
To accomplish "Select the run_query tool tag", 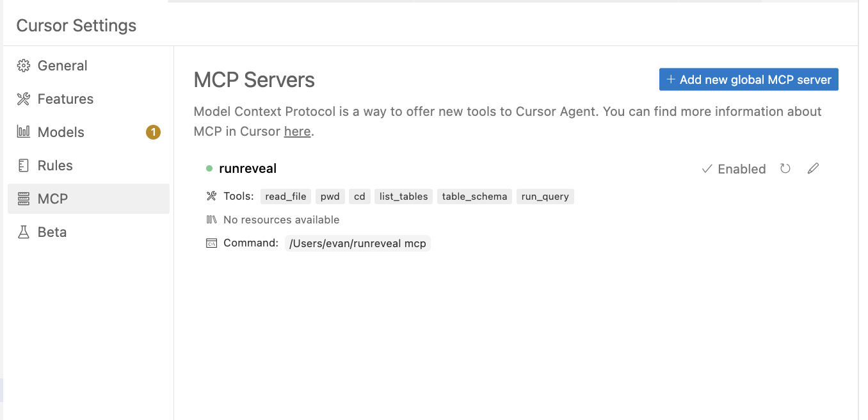I will click(545, 196).
